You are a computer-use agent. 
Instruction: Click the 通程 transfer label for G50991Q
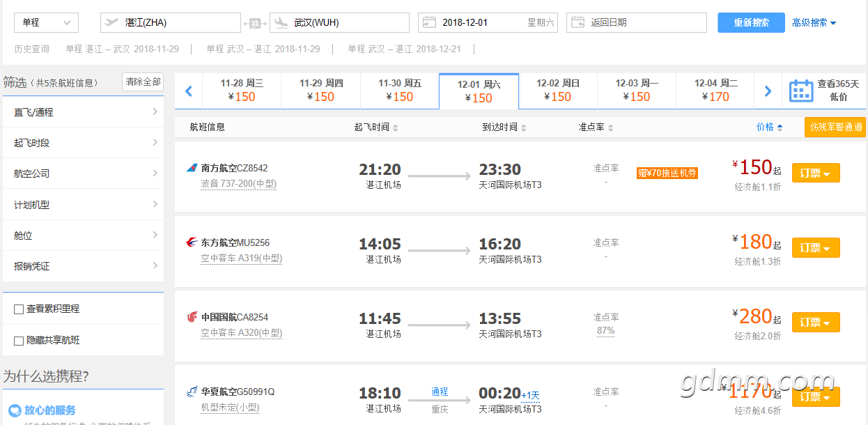tap(440, 392)
